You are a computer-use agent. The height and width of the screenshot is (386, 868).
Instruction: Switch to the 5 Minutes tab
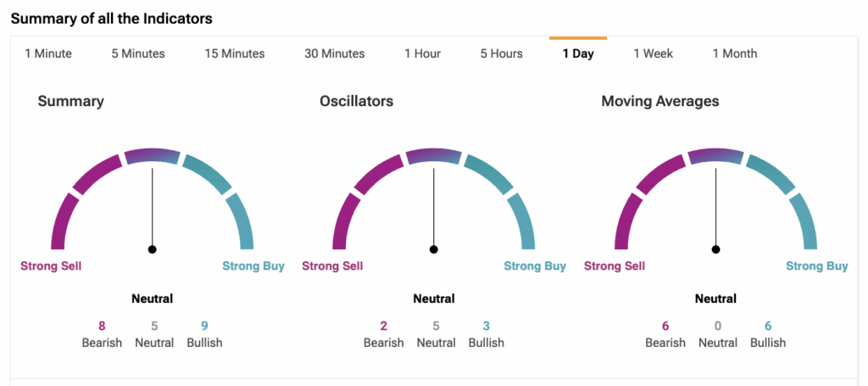(138, 53)
